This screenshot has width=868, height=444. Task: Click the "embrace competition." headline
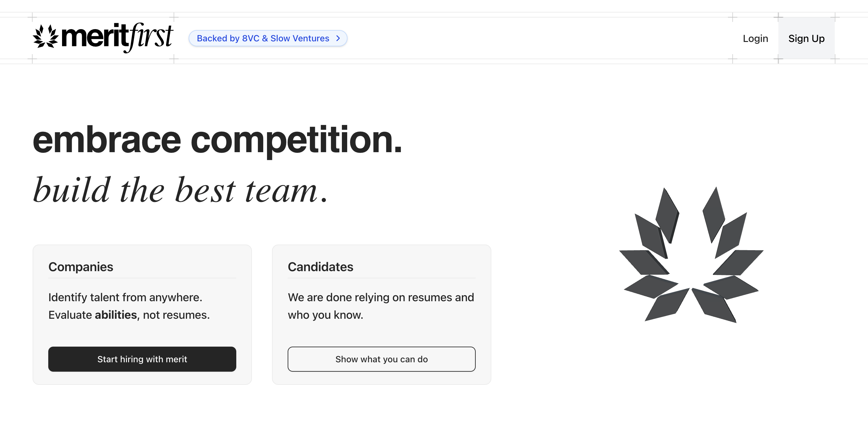[217, 140]
